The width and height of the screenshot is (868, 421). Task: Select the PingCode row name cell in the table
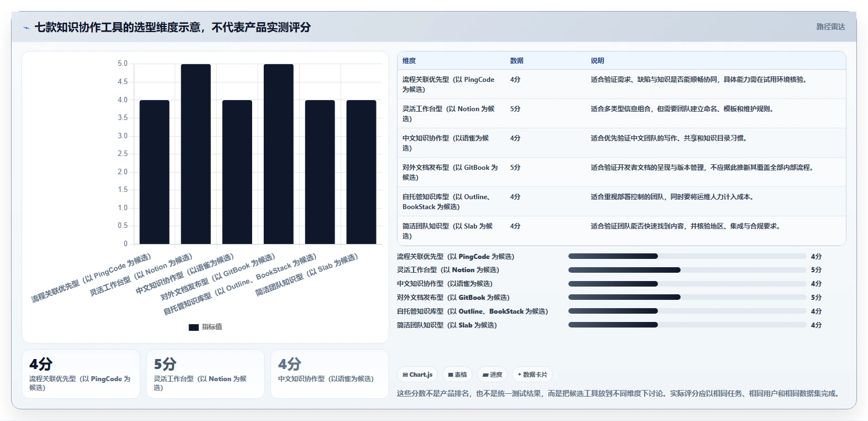click(449, 84)
